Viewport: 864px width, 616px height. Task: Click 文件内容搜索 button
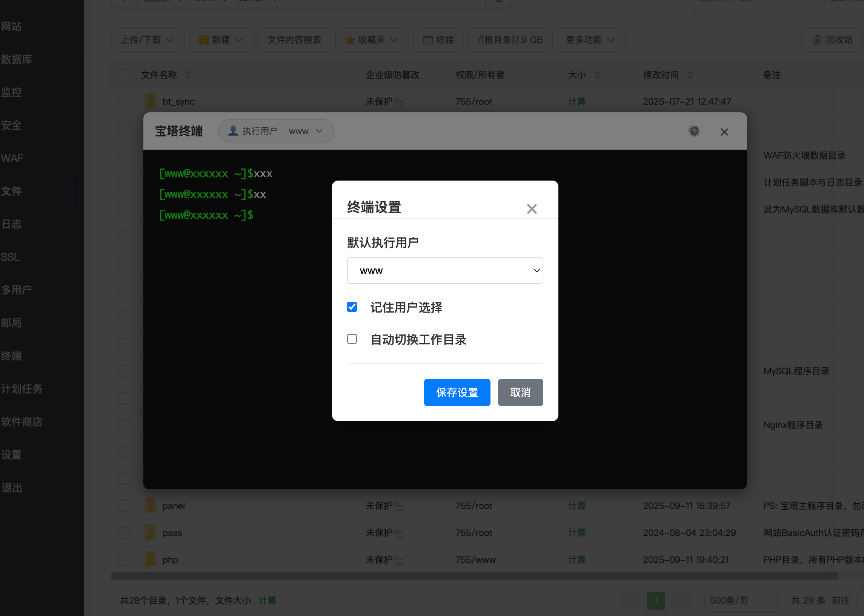pos(294,40)
